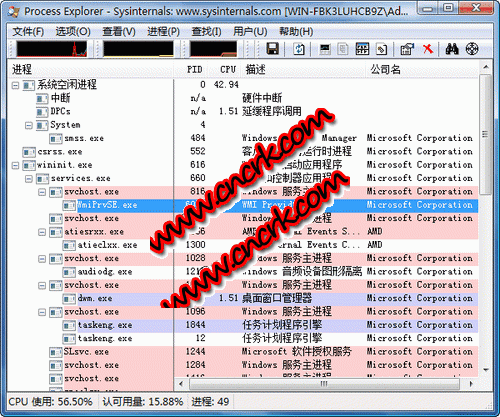Open the 查找(I) menu
The width and height of the screenshot is (500, 417).
(206, 32)
